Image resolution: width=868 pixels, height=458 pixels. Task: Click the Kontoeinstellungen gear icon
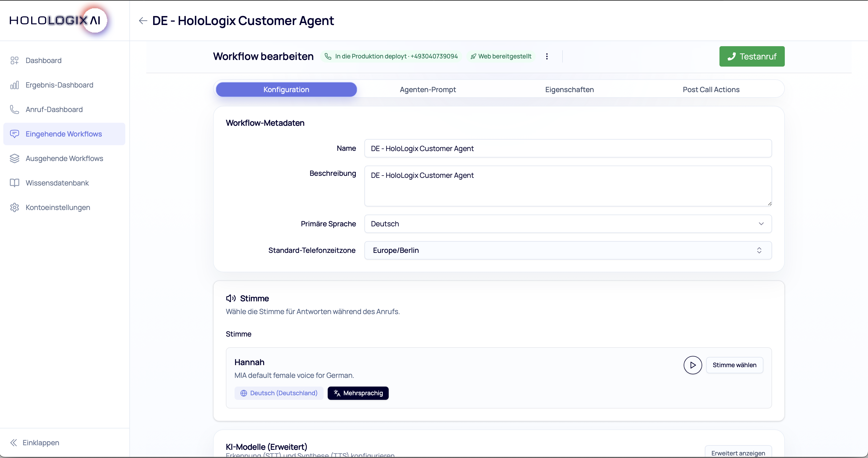pos(14,207)
